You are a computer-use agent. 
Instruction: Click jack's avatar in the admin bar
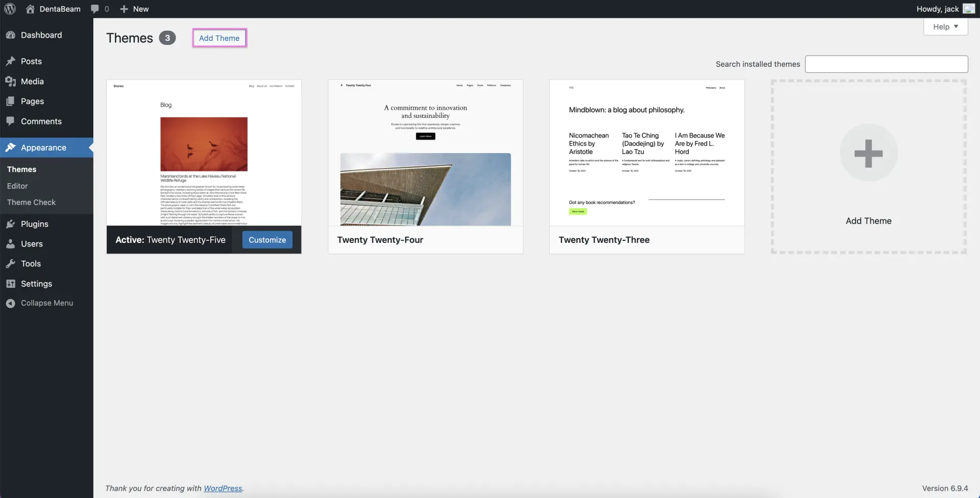coord(969,9)
